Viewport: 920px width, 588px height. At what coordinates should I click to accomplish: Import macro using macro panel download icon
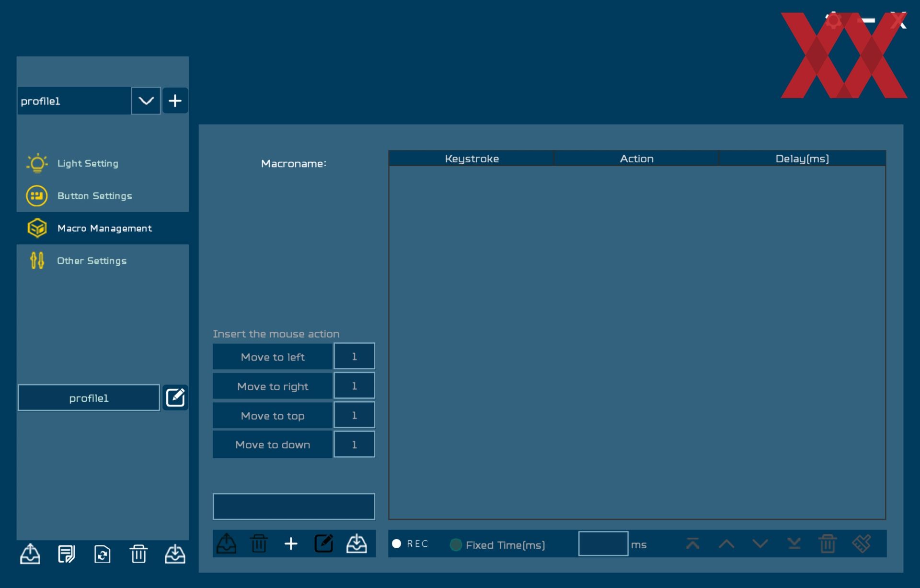pos(356,543)
